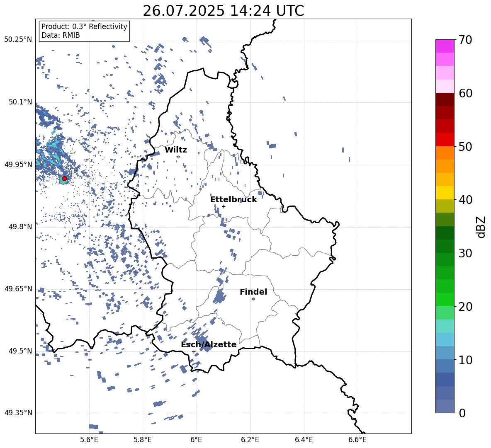
Task: Click the yellow colorbar swatch at 40
Action: point(445,193)
